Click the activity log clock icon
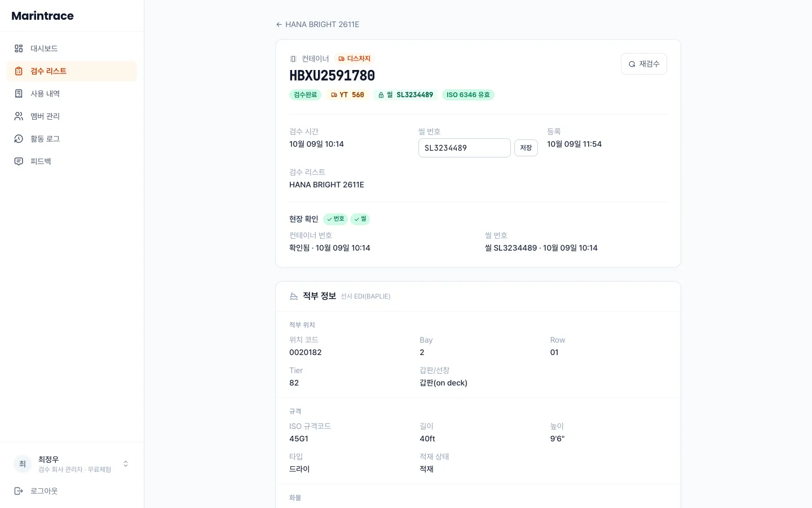Screen dimensions: 812x508 tap(19, 139)
